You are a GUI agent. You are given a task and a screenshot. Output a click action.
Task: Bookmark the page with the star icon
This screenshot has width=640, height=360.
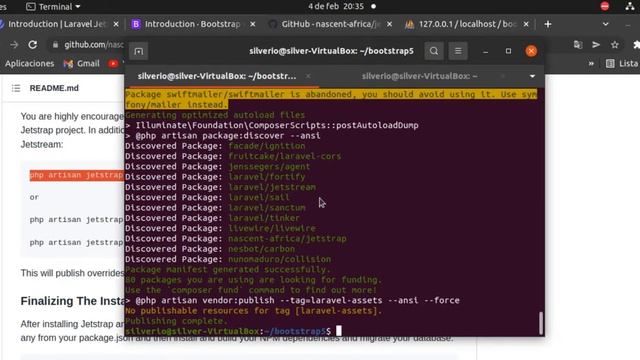pos(615,45)
